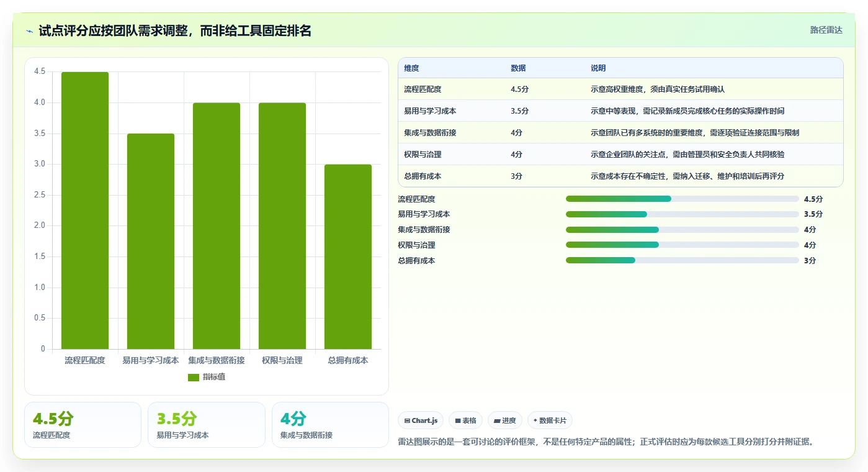The image size is (868, 472).
Task: Click the 数据卡片 chip
Action: coord(550,420)
